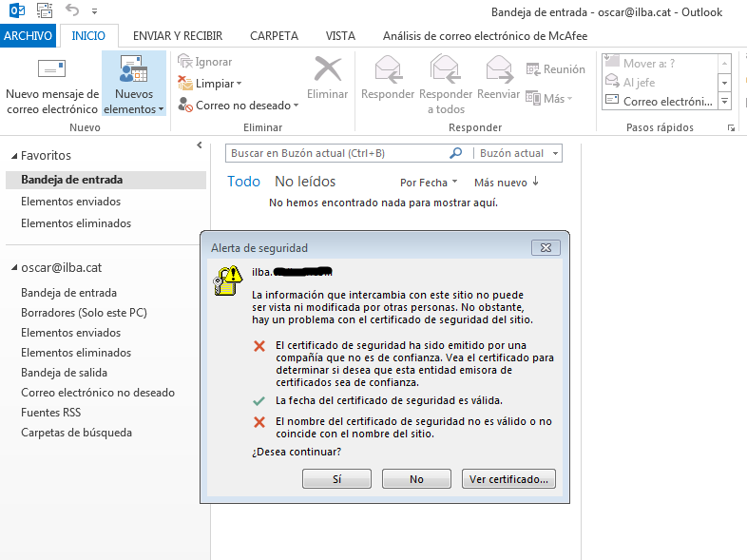Screen dimensions: 747x560
Task: Open Carpetas de búsqueda folder
Action: (x=76, y=433)
